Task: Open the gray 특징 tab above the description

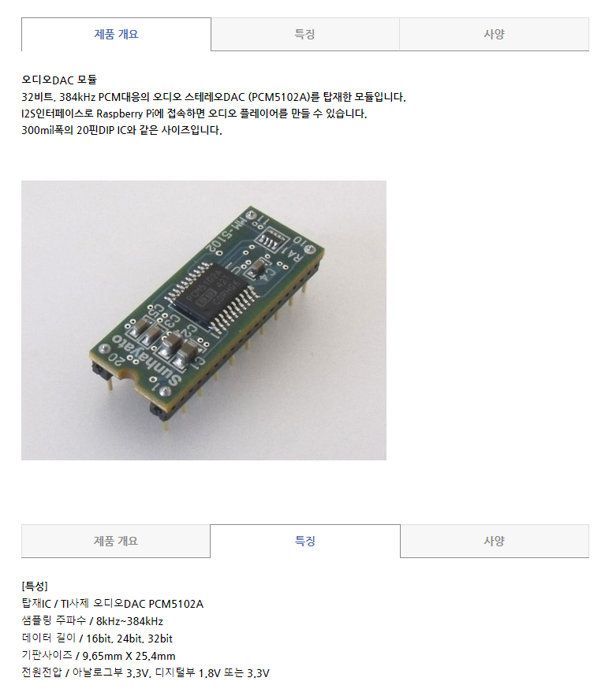Action: tap(305, 35)
